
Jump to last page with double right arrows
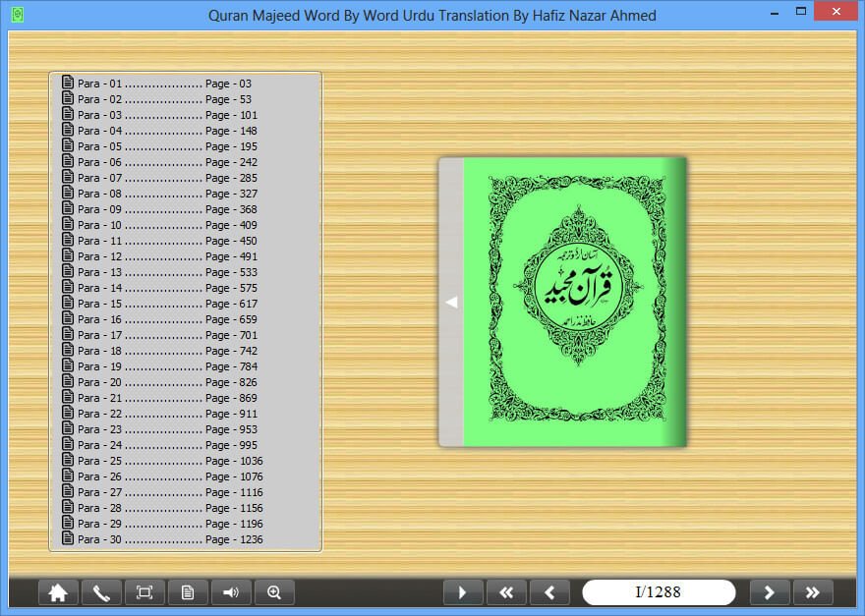coord(813,592)
